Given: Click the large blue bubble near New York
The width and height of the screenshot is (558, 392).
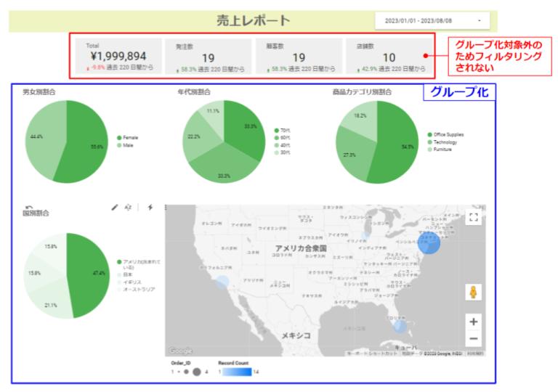Looking at the screenshot, I should [x=429, y=242].
